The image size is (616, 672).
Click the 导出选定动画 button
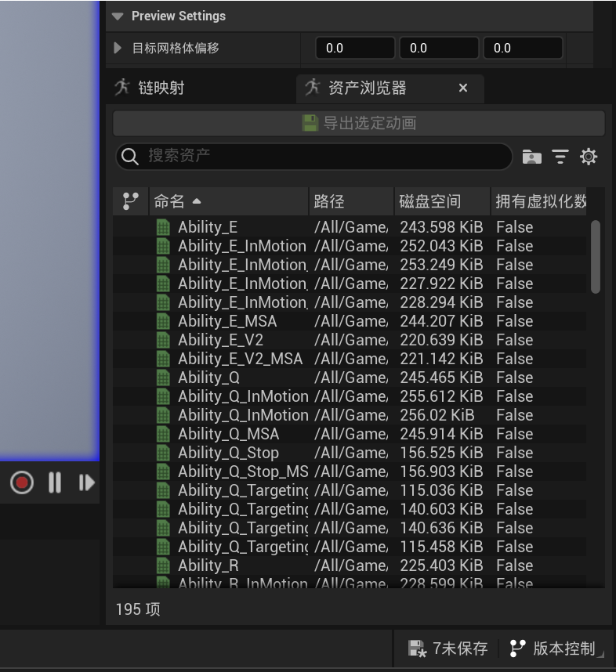pyautogui.click(x=359, y=123)
